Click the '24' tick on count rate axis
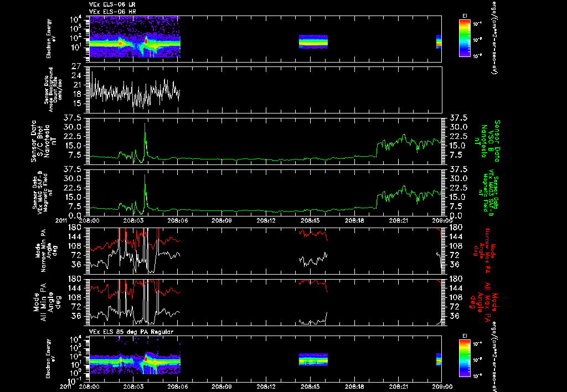 click(76, 76)
